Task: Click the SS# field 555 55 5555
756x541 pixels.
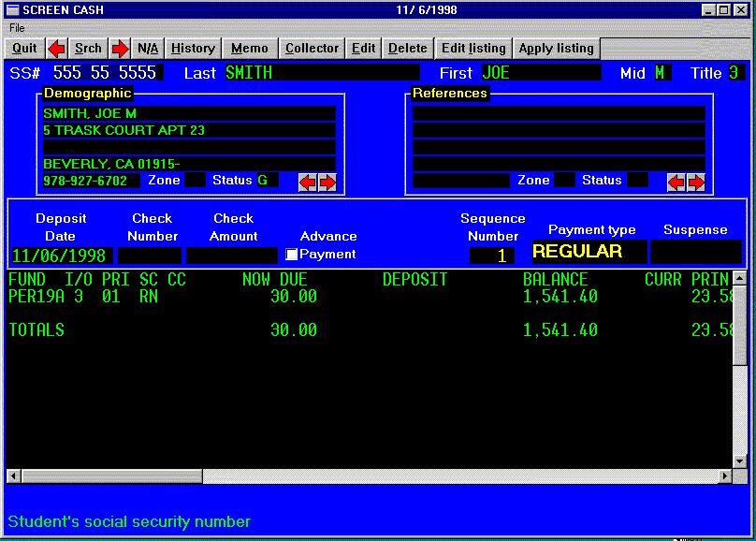Action: (x=108, y=73)
